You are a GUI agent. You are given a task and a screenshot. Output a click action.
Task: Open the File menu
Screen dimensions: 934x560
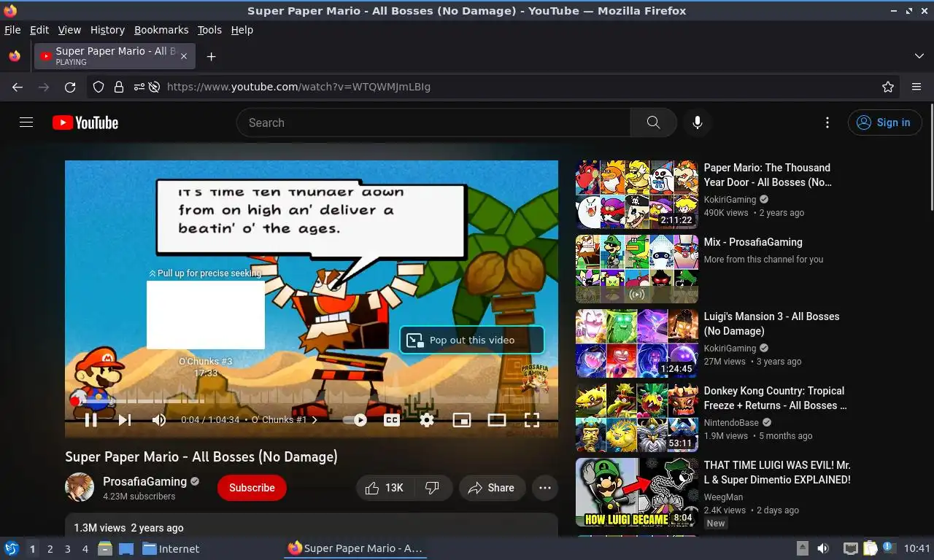tap(12, 30)
